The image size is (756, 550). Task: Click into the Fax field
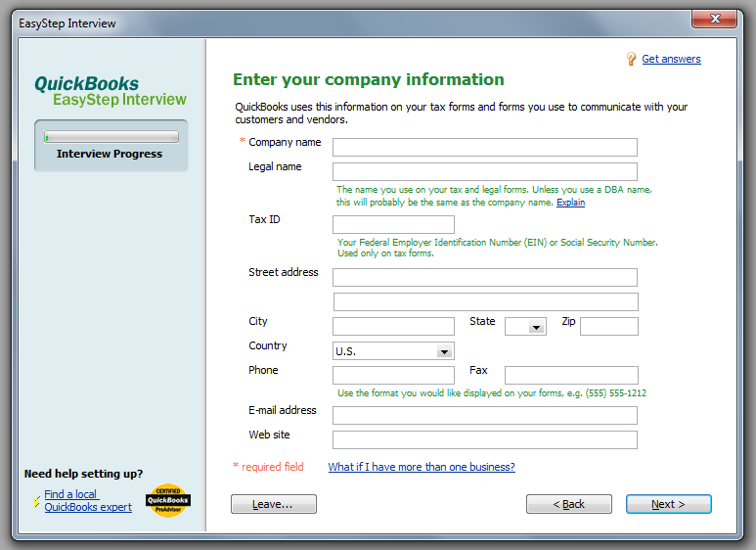(x=571, y=376)
